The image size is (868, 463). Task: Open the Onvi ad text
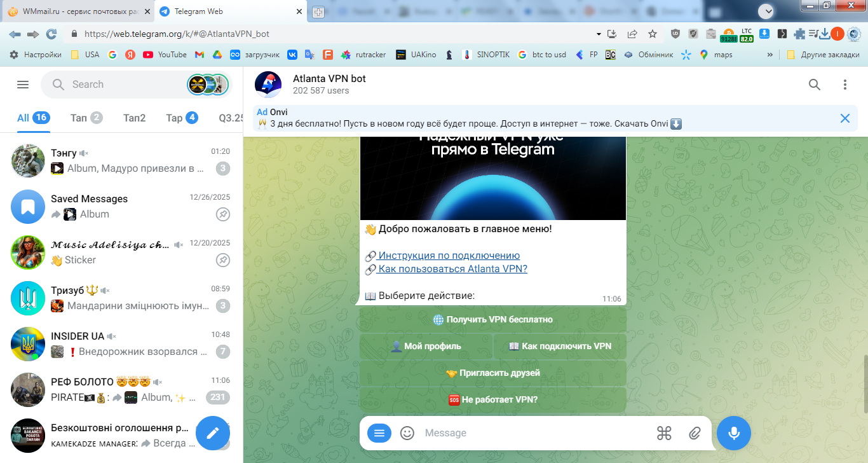(x=470, y=124)
